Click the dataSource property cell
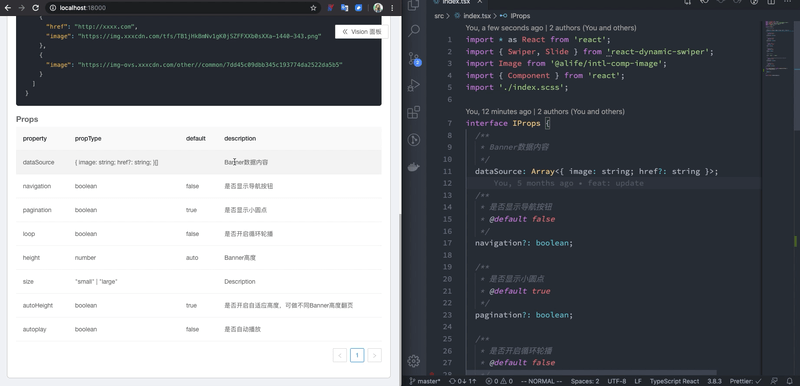800x386 pixels. tap(38, 162)
